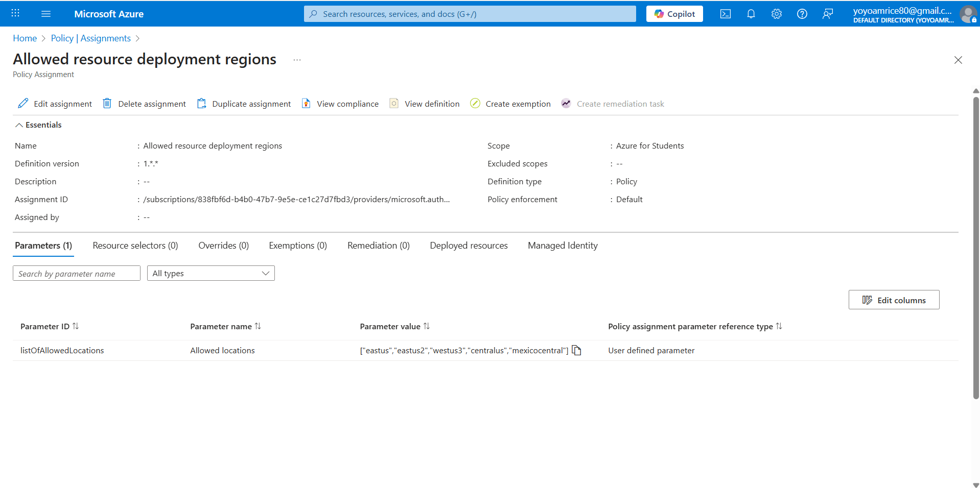Sort by parameter reference type arrows
Screen dimensions: 980x488
point(779,326)
